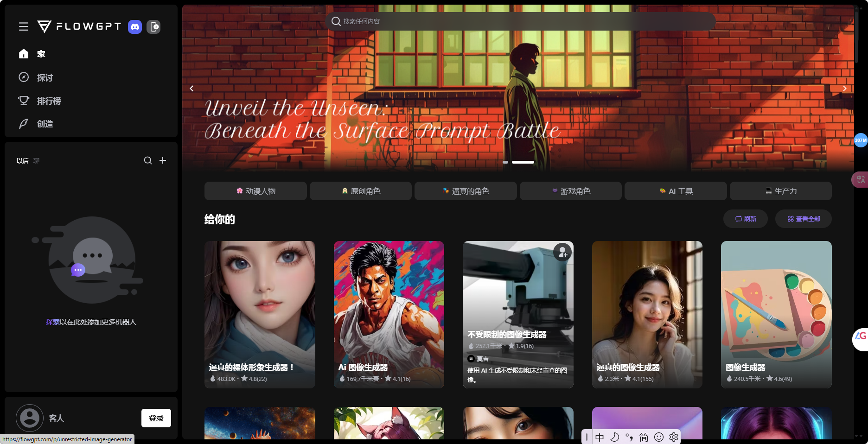Go to the previous banner slide arrow
This screenshot has width=868, height=444.
click(191, 89)
